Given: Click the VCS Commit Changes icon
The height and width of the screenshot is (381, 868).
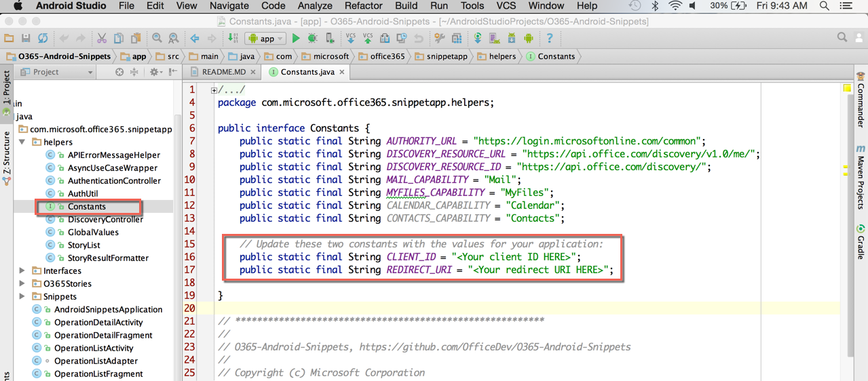Looking at the screenshot, I should [368, 39].
